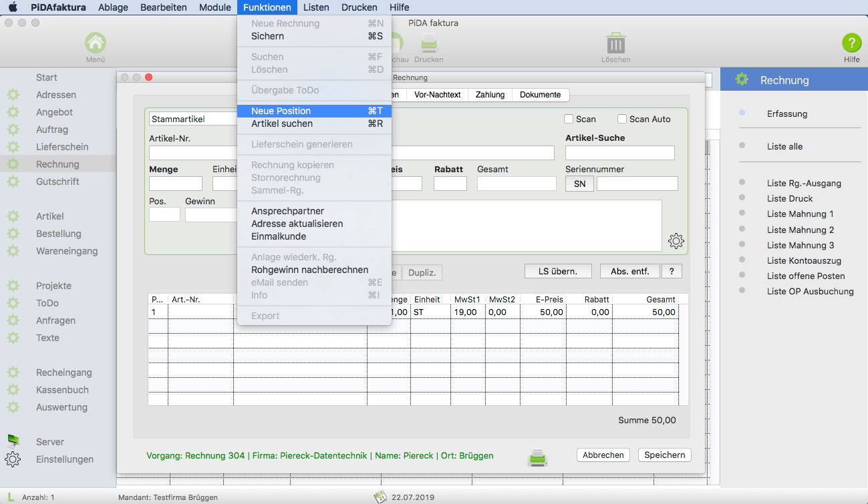
Task: Click settings gear beside the position text area
Action: [676, 241]
